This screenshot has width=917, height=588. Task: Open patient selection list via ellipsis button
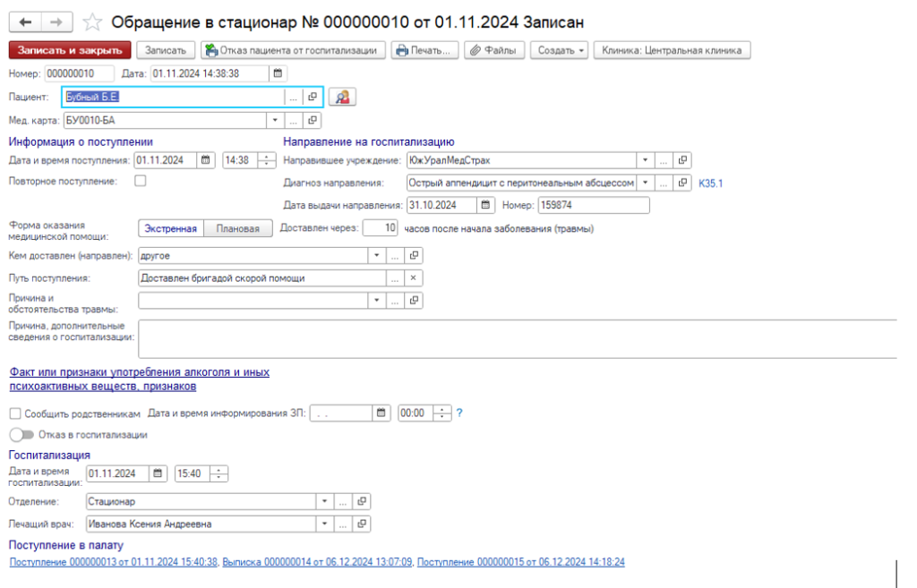tap(293, 97)
